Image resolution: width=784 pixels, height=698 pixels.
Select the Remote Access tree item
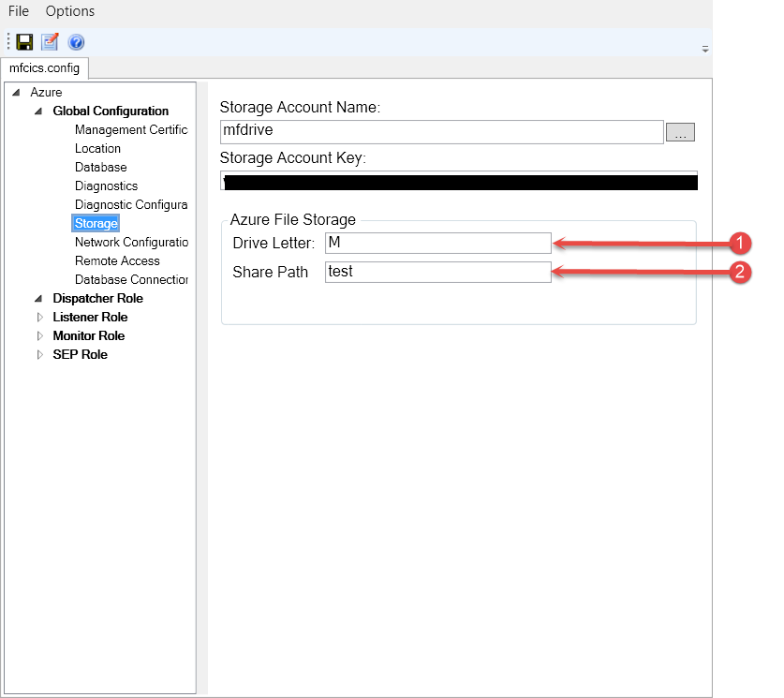(117, 260)
